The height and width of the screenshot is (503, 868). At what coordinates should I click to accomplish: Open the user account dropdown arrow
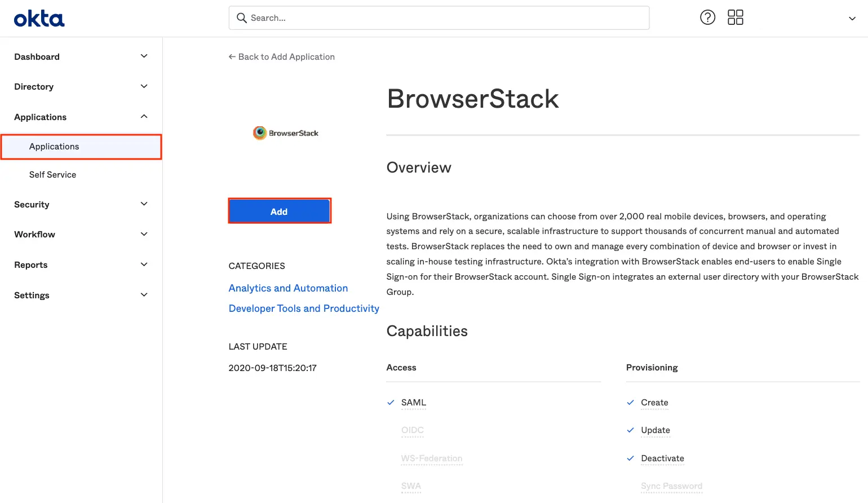coord(852,19)
